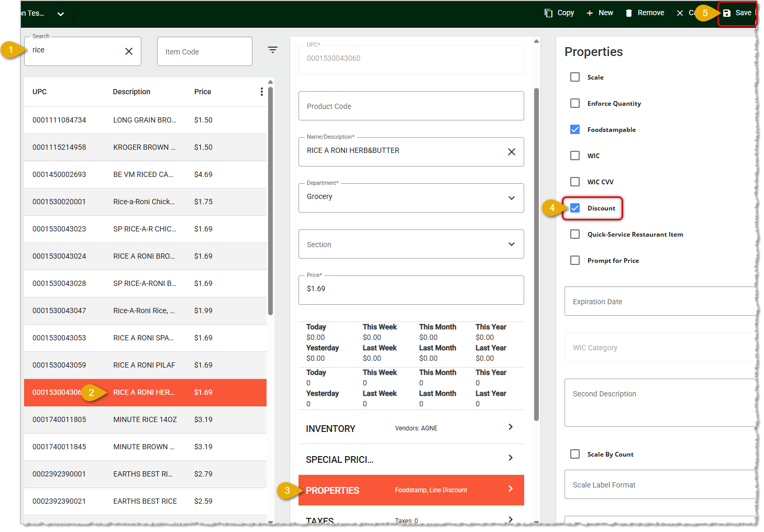Clear the rice search text

[129, 51]
